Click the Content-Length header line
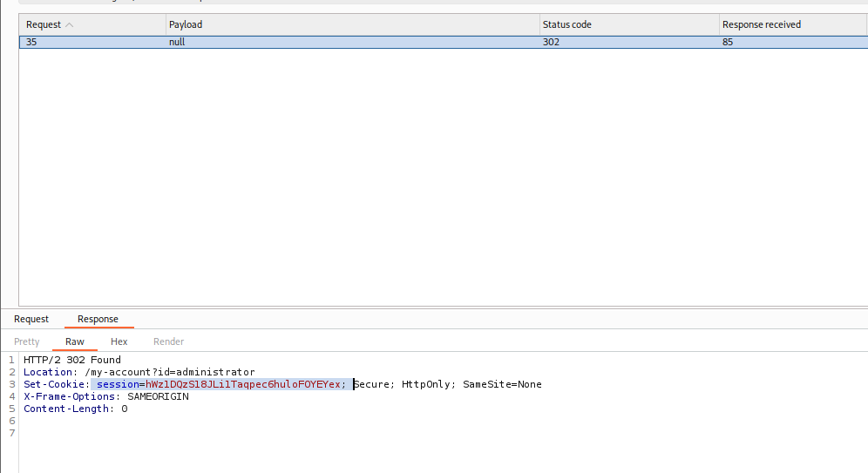The image size is (868, 473). pyautogui.click(x=75, y=409)
